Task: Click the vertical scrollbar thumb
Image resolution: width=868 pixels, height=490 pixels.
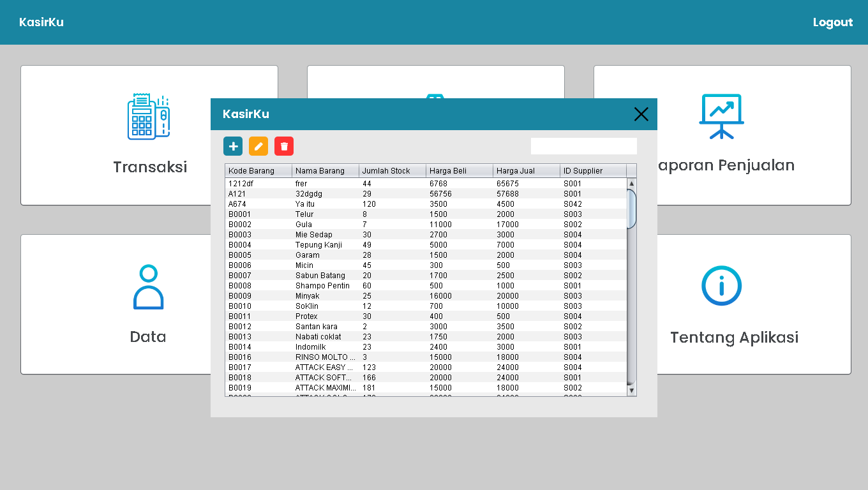Action: (x=632, y=209)
